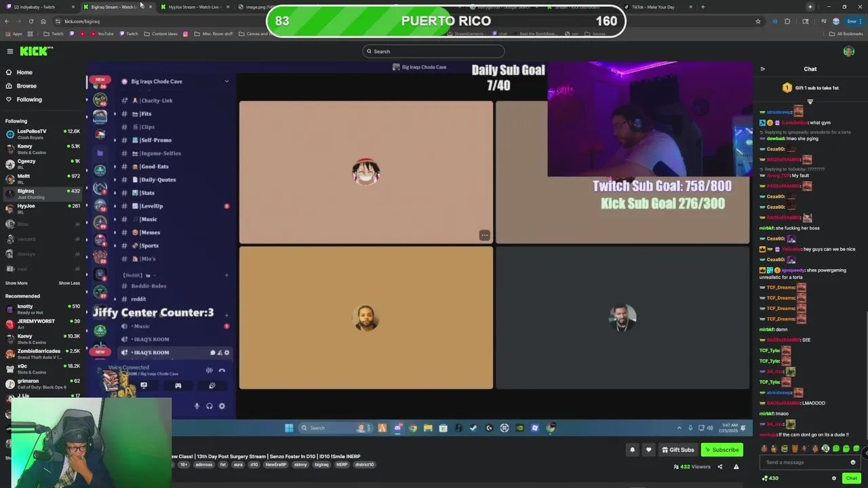The height and width of the screenshot is (488, 868).
Task: Open the chat emoji picker
Action: click(853, 462)
